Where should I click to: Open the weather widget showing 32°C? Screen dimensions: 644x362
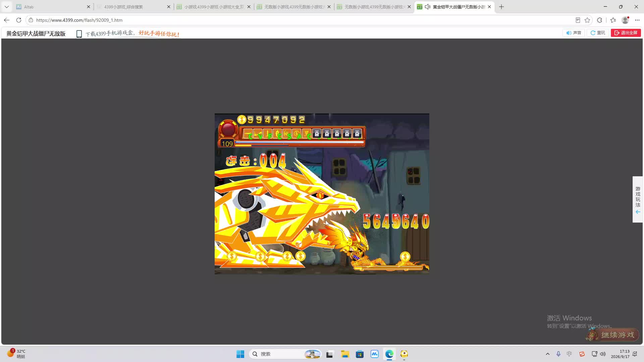coord(16,354)
